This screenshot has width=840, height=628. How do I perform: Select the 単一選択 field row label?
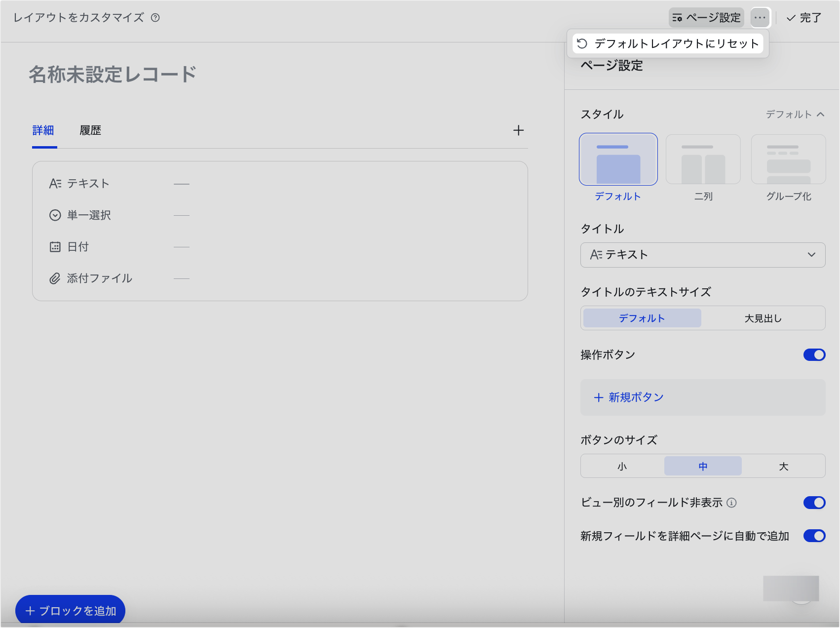click(89, 215)
